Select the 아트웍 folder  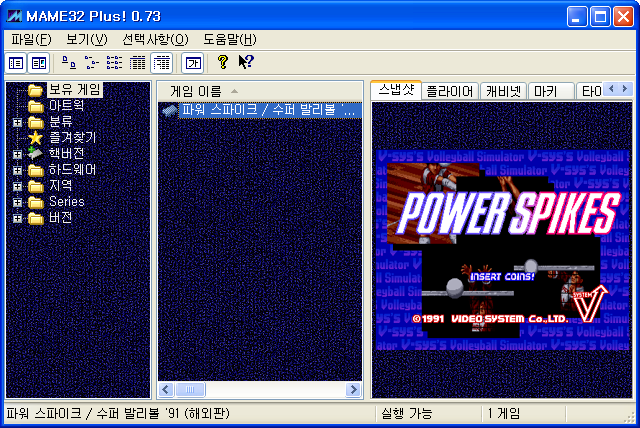coord(67,106)
